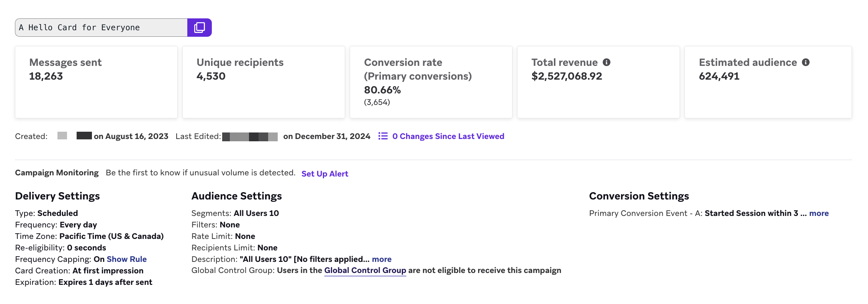This screenshot has height=304, width=868.
Task: Click the changelog list icon
Action: click(x=383, y=136)
